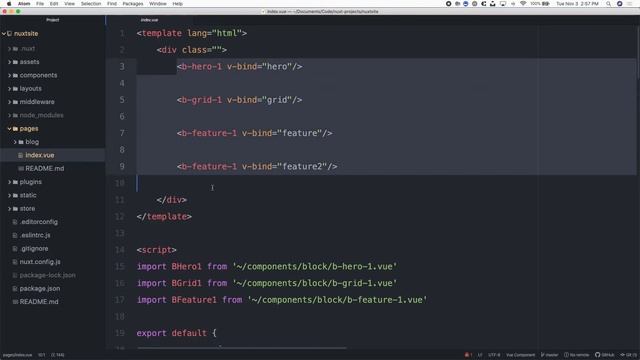Open .eslintrc.js file
Viewport: 640px width, 360px height.
click(x=35, y=236)
